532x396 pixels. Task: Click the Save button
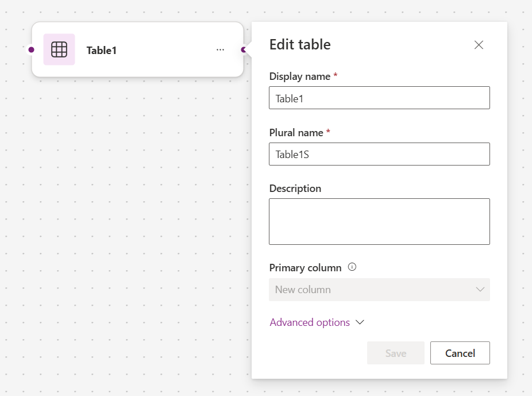(x=396, y=353)
